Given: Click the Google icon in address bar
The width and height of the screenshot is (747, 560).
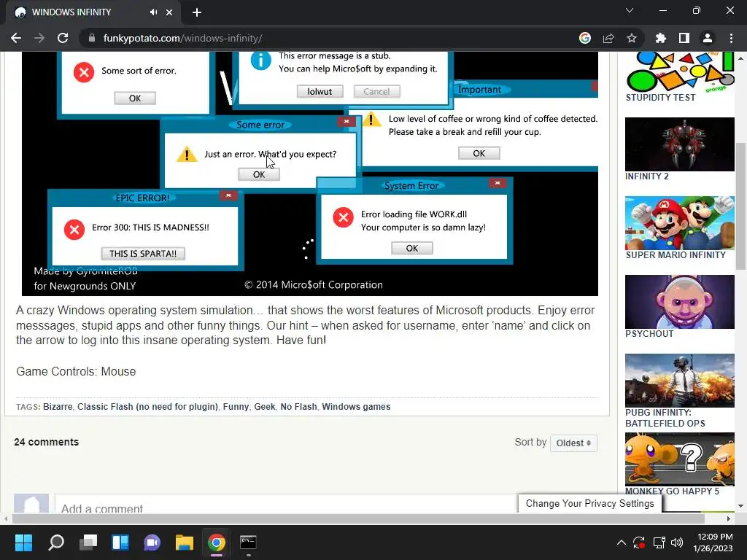Looking at the screenshot, I should 585,38.
